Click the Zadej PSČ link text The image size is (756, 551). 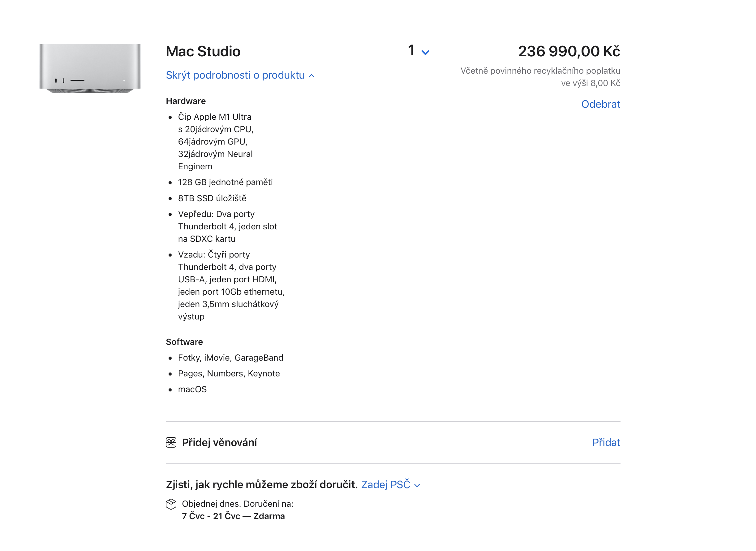386,484
